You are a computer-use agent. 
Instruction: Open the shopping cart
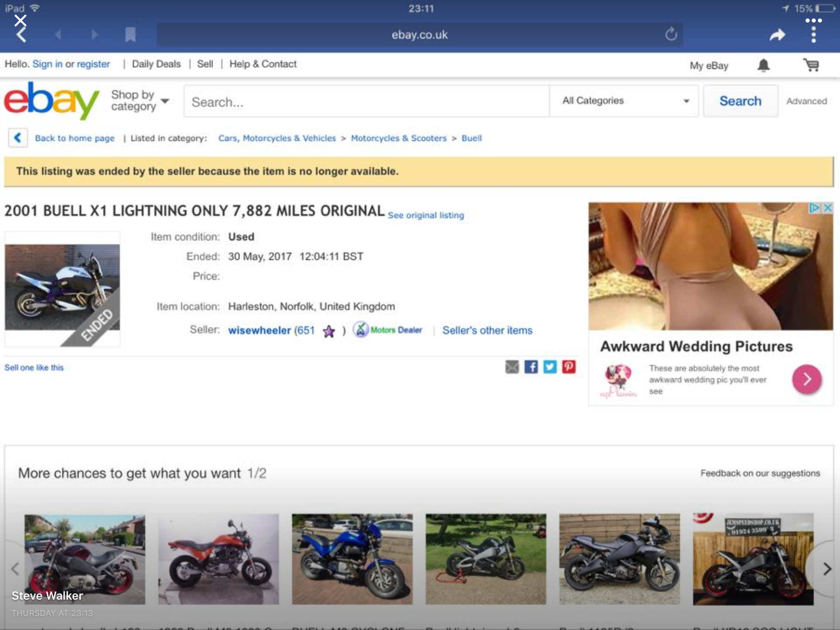pos(811,65)
